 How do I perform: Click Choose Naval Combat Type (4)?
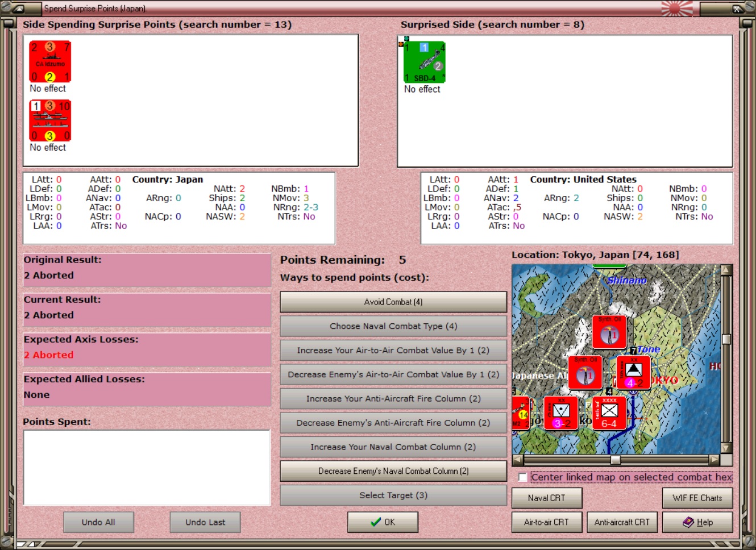pos(393,326)
